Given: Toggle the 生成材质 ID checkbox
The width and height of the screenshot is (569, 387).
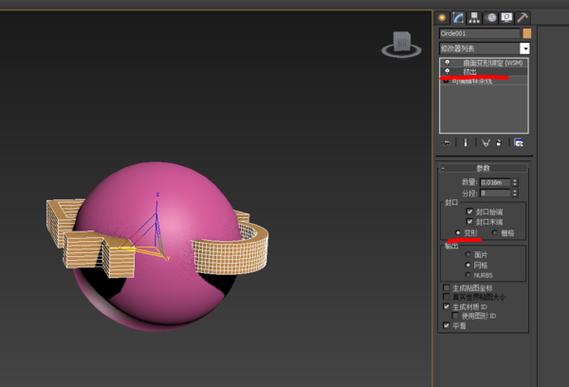Looking at the screenshot, I should coord(446,307).
